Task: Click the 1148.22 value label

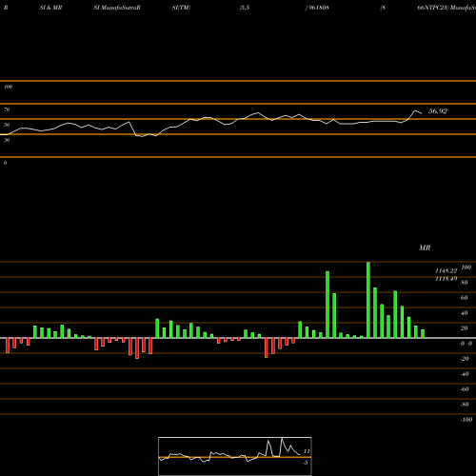Action: pos(446,270)
